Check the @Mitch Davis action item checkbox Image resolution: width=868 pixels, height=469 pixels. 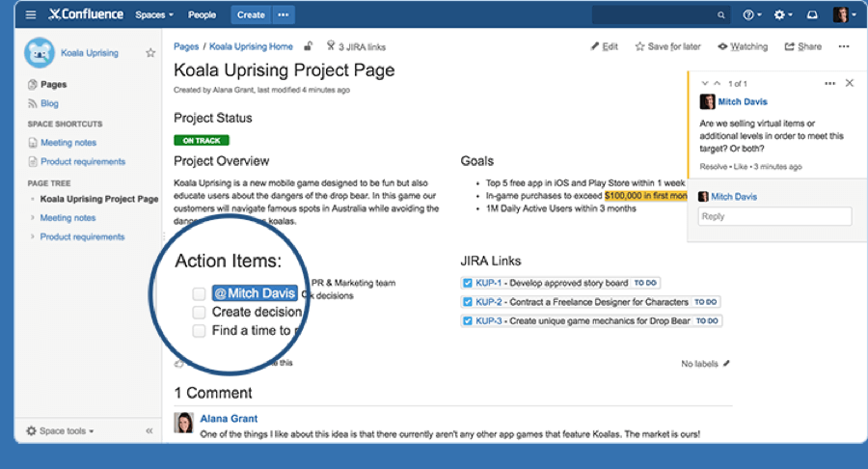[199, 293]
